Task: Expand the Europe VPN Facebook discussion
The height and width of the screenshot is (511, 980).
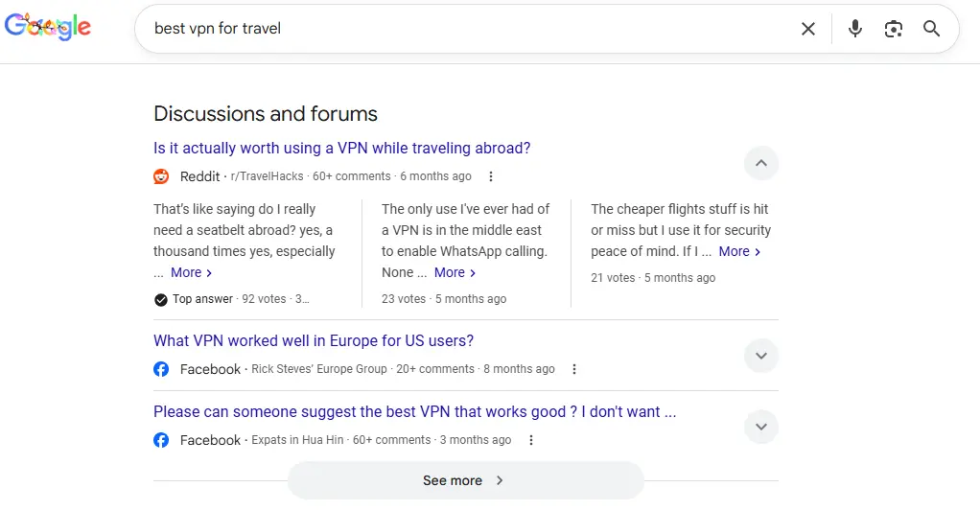Action: click(760, 356)
